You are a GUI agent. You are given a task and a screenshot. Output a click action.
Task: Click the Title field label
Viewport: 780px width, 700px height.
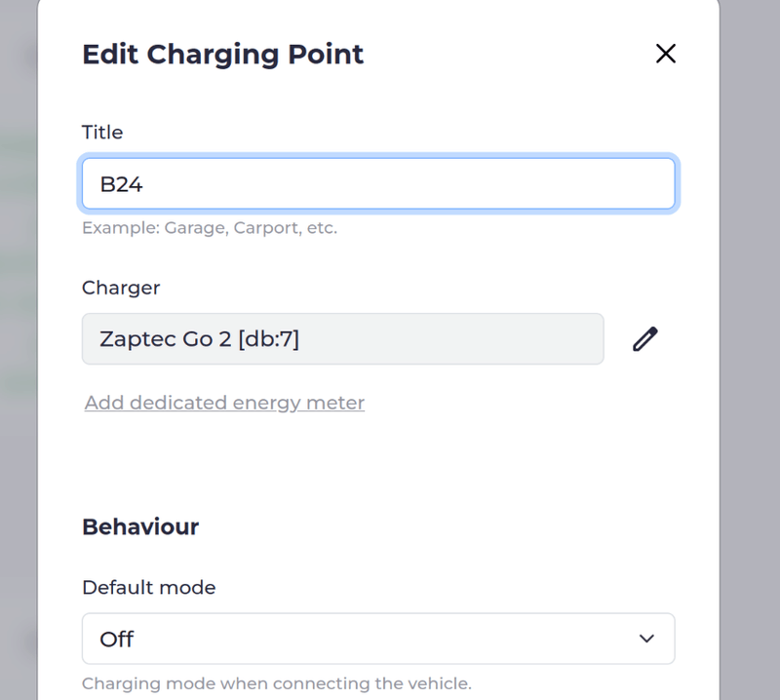pos(102,133)
